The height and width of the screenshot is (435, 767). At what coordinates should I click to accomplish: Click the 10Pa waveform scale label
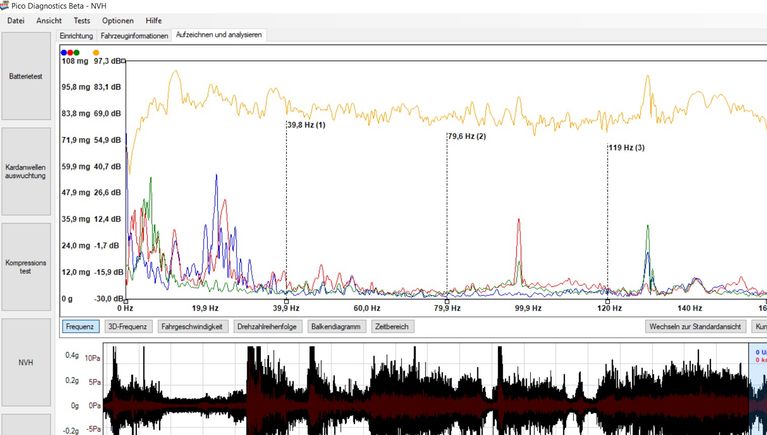click(93, 358)
